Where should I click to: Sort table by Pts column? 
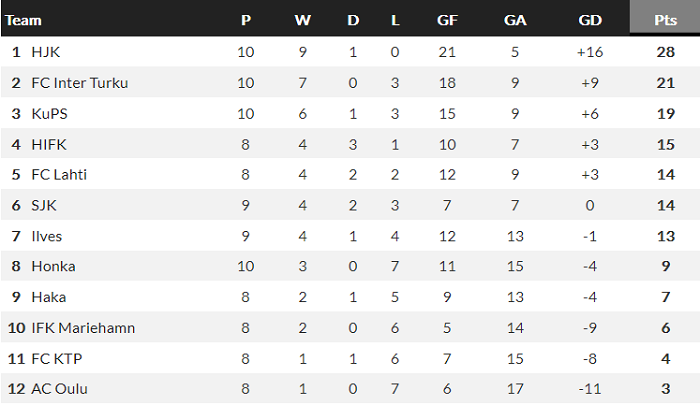click(664, 20)
